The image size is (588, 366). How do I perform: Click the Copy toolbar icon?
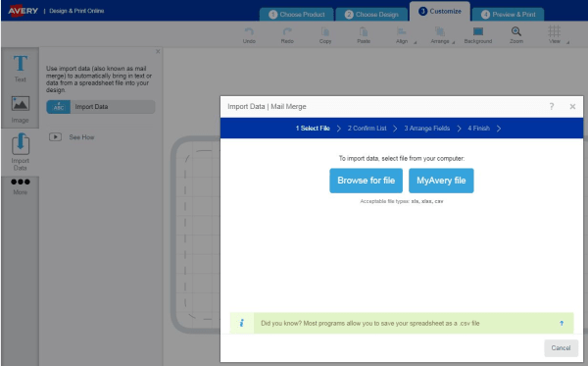325,35
